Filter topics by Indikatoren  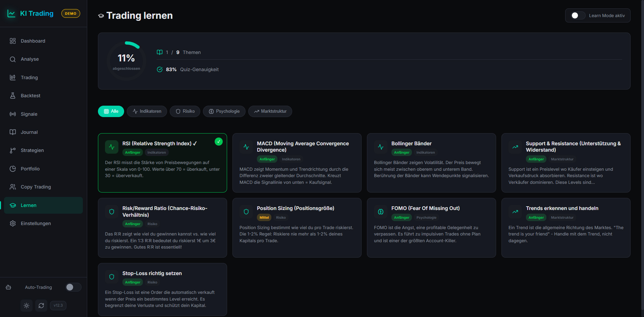coord(147,111)
